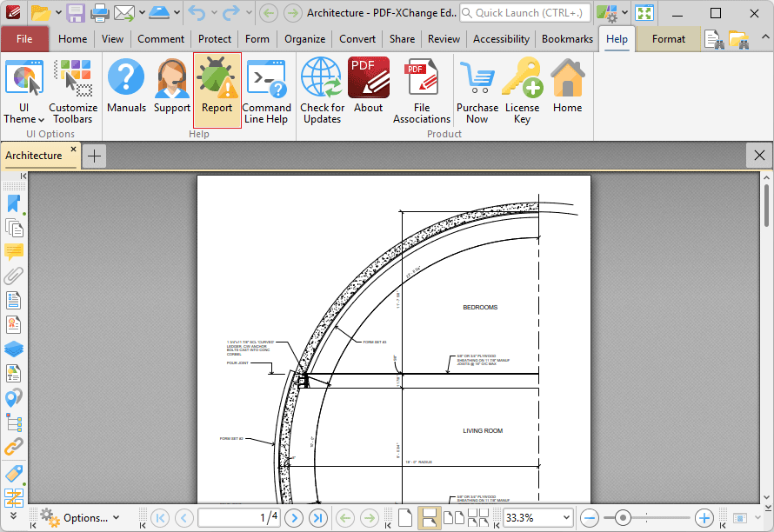This screenshot has width=774, height=532.
Task: Contact Support from the Help ribbon
Action: (172, 86)
